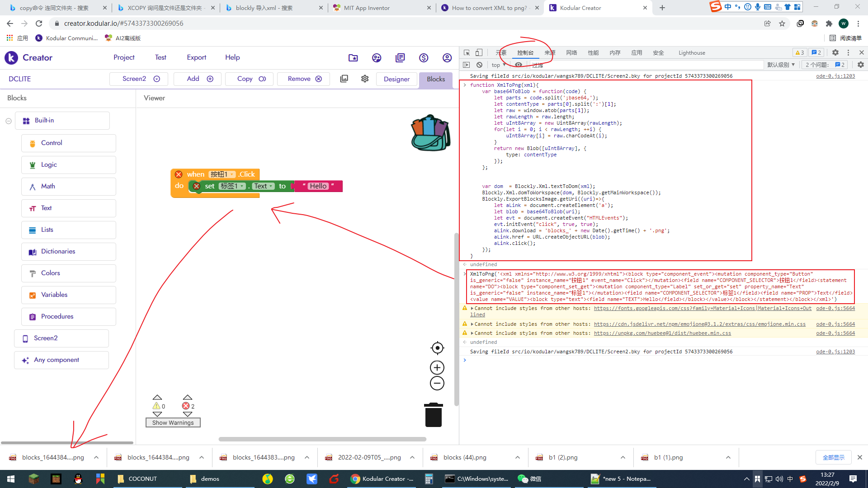Click the Remove screen button

click(x=303, y=79)
